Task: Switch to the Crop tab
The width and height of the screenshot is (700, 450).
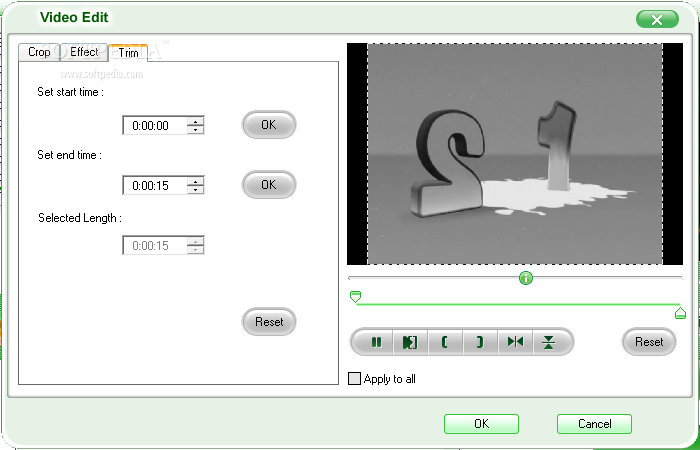Action: tap(39, 52)
